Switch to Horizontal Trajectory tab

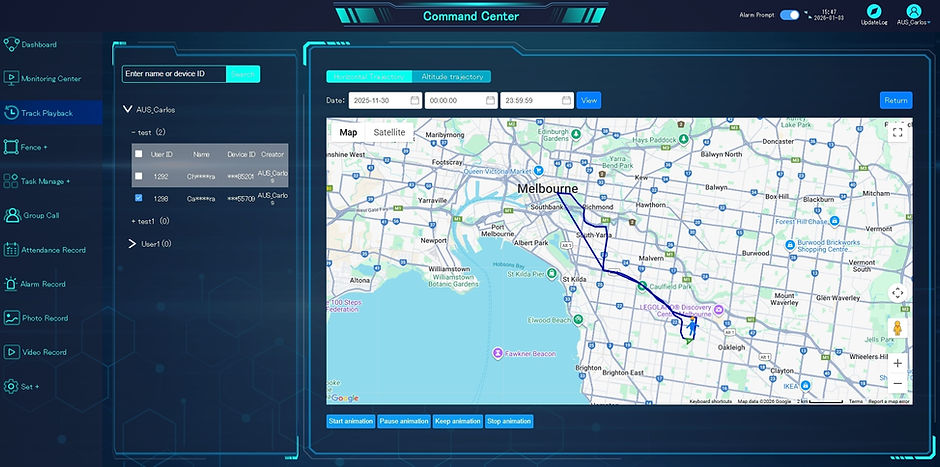(x=369, y=77)
